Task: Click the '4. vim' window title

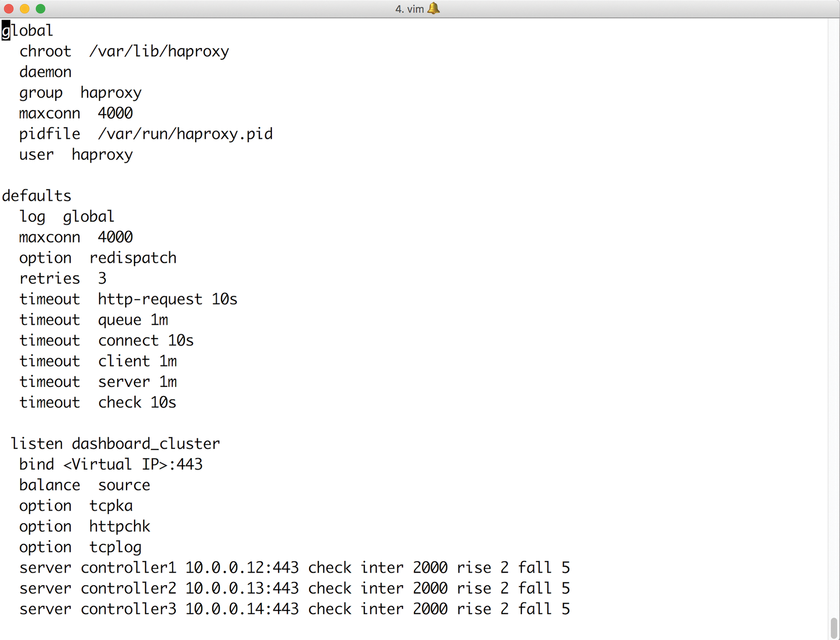Action: coord(409,9)
